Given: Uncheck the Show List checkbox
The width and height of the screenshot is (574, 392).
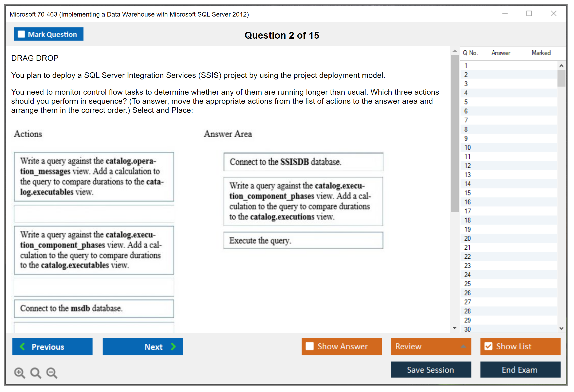Looking at the screenshot, I should click(488, 346).
